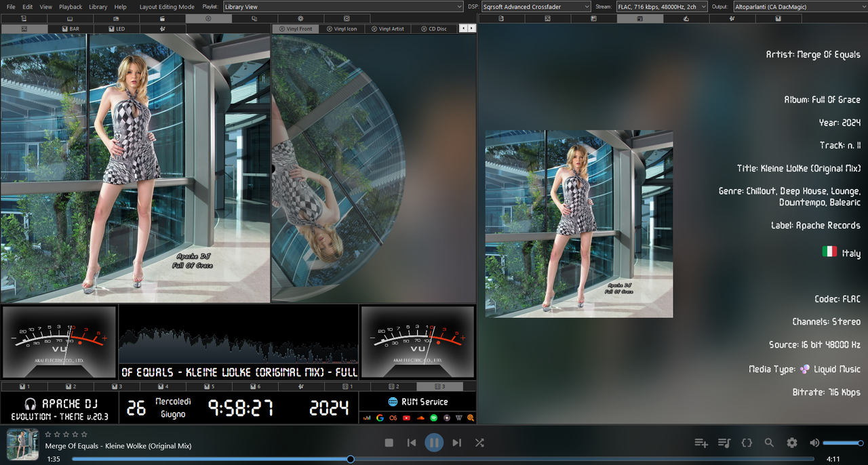
Task: Select the CD Disc tab
Action: (x=433, y=29)
